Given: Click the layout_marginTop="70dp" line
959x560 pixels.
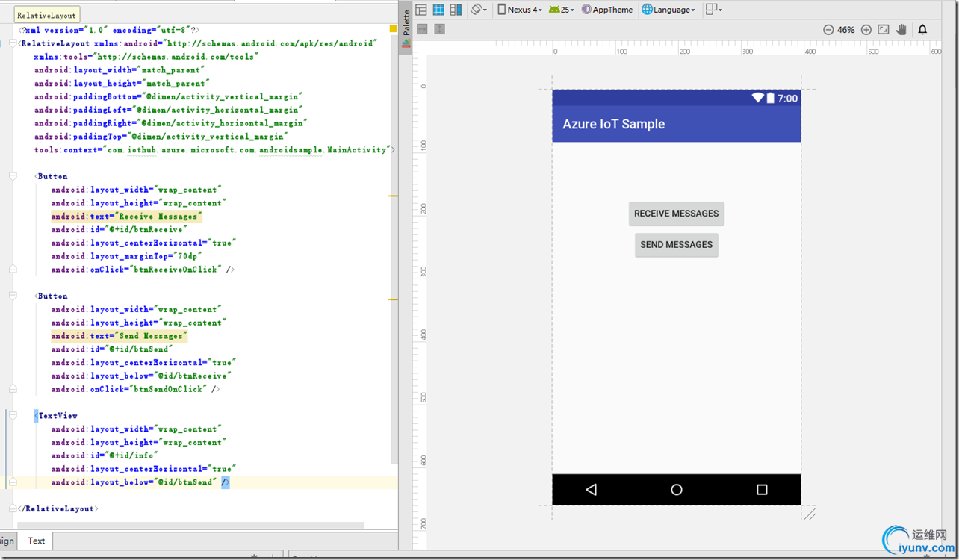Looking at the screenshot, I should click(x=126, y=256).
